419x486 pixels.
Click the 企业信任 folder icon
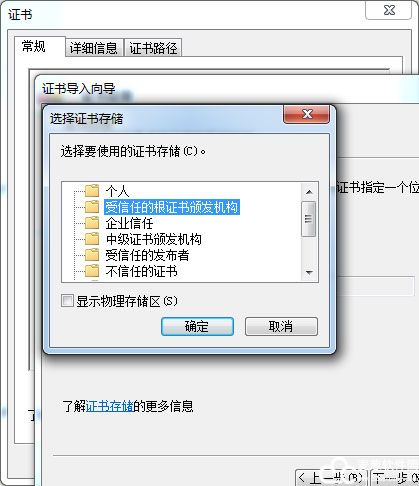coord(92,223)
